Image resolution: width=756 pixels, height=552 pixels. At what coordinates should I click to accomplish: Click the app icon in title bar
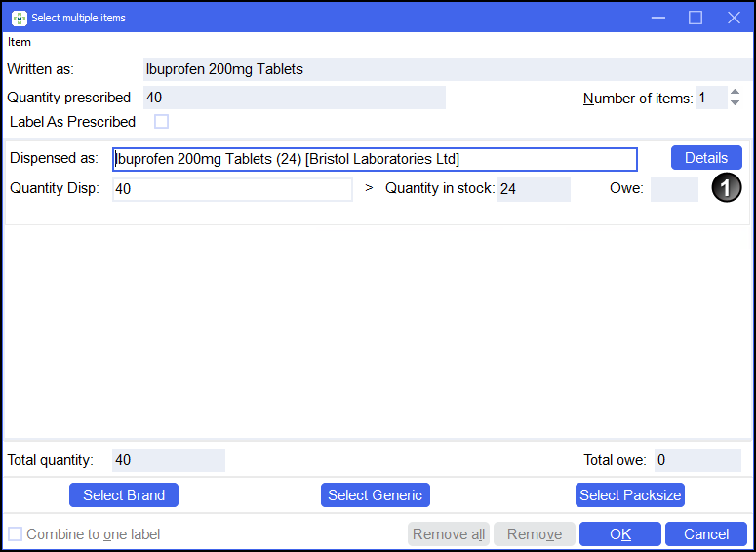pyautogui.click(x=19, y=18)
